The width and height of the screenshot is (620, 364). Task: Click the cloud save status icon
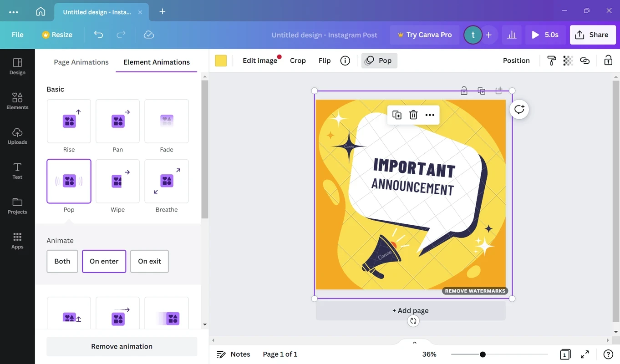[x=149, y=35]
